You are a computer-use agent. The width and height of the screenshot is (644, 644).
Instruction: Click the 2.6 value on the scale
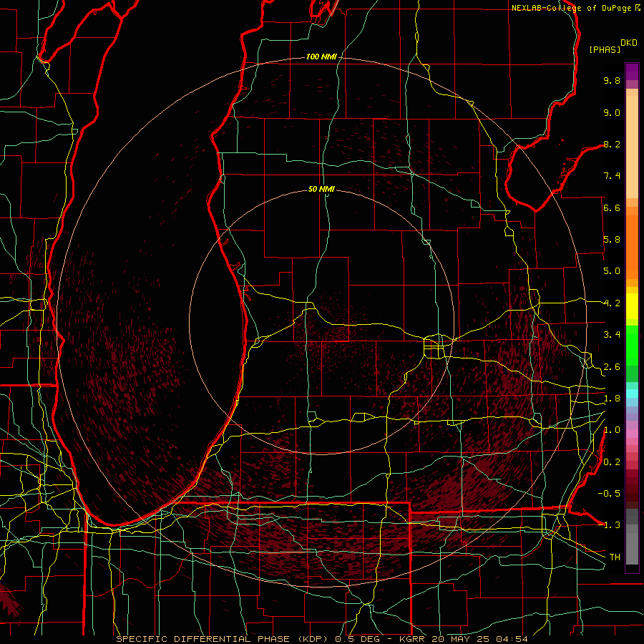click(x=612, y=367)
